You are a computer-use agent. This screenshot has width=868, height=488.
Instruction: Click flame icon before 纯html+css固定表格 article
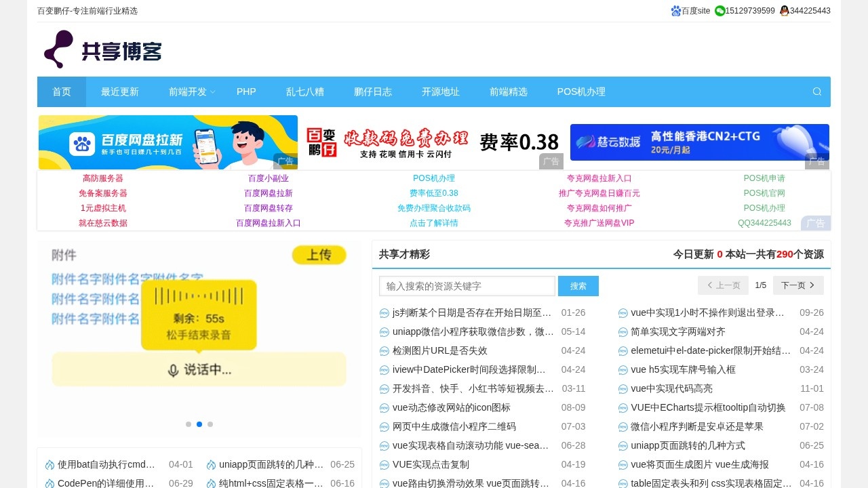pyautogui.click(x=211, y=484)
